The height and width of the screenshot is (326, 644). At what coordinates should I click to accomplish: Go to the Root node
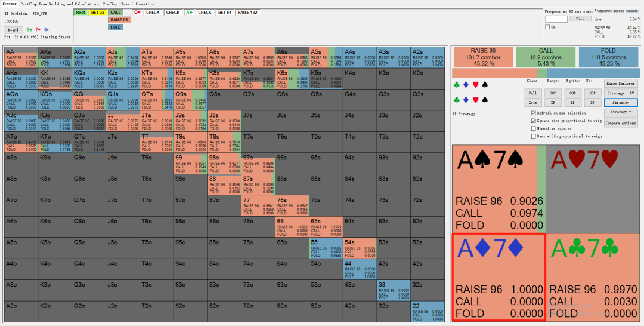tap(80, 13)
